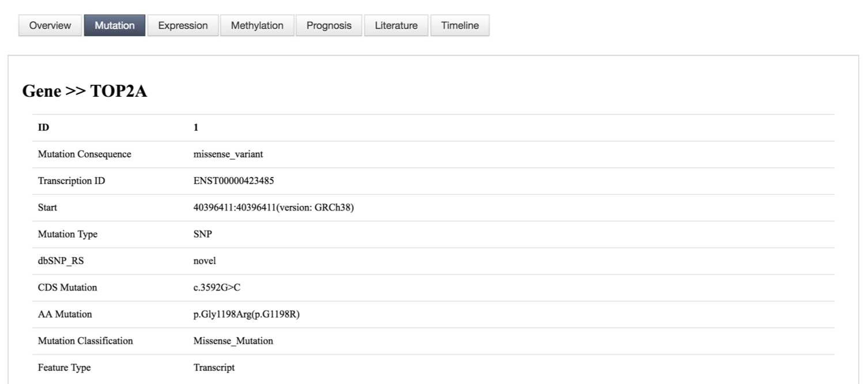Click the p.Gly1198Arg AA mutation value
Screen dimensions: 868x384
coord(246,314)
